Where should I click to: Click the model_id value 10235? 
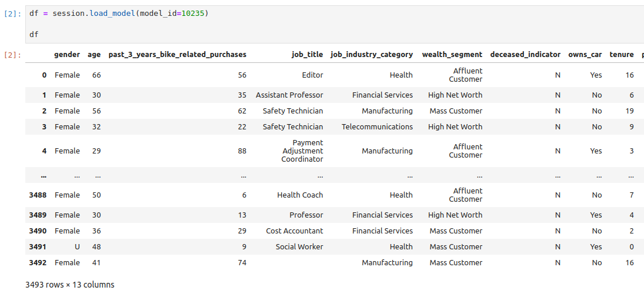193,14
